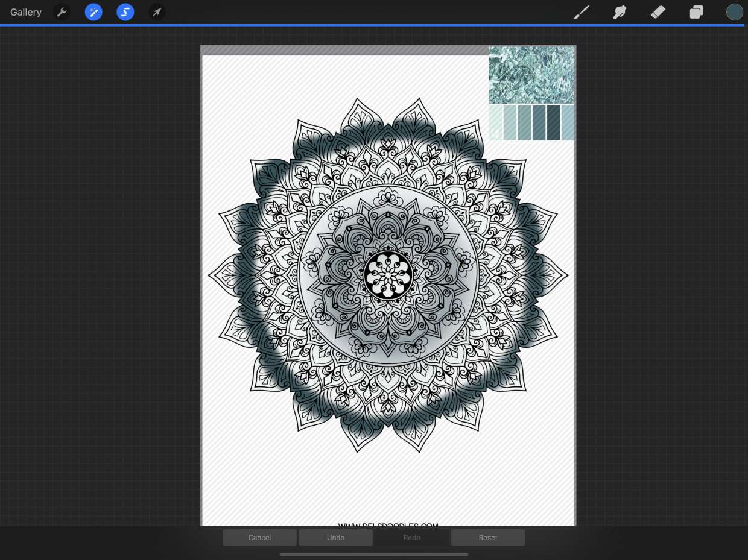Open the Gallery view
The image size is (748, 560).
tap(26, 12)
